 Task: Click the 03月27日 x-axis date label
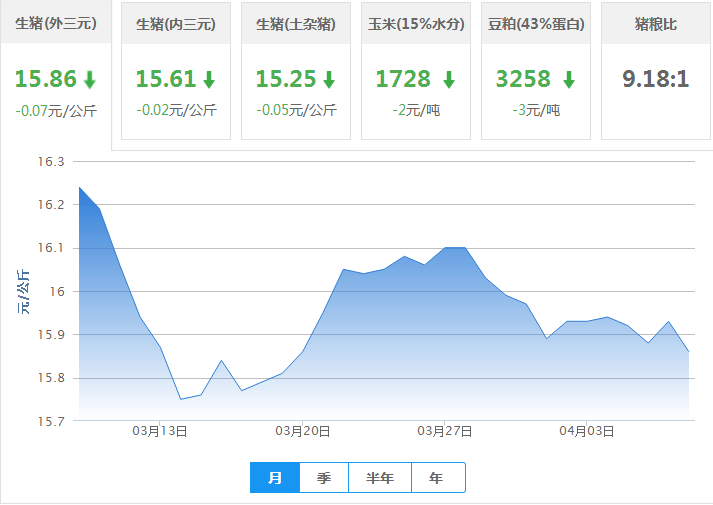tap(445, 431)
